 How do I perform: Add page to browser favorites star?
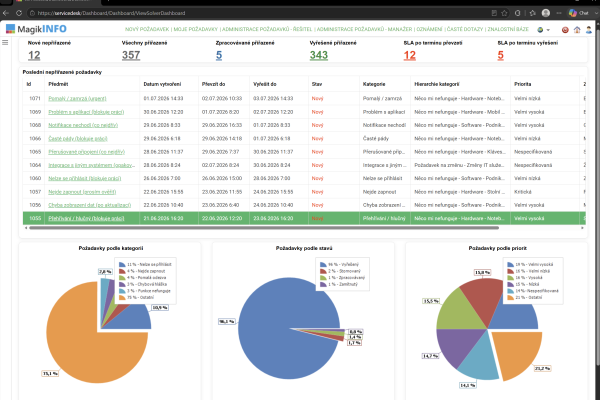(x=504, y=13)
